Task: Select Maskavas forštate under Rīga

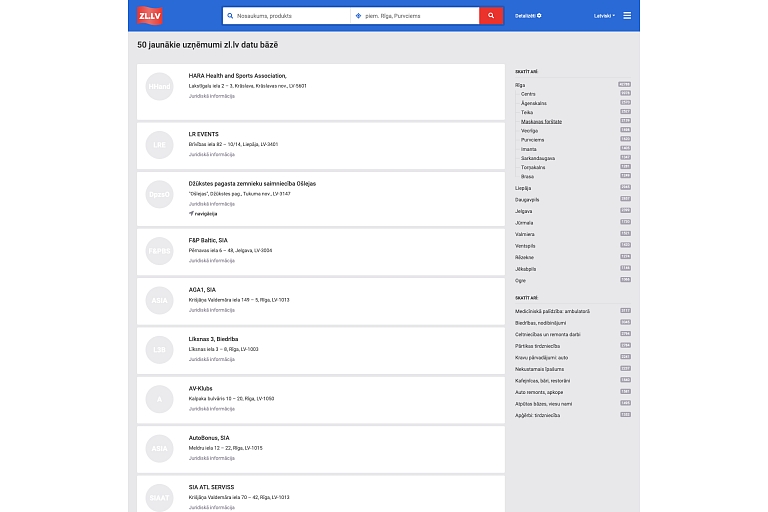Action: [541, 122]
